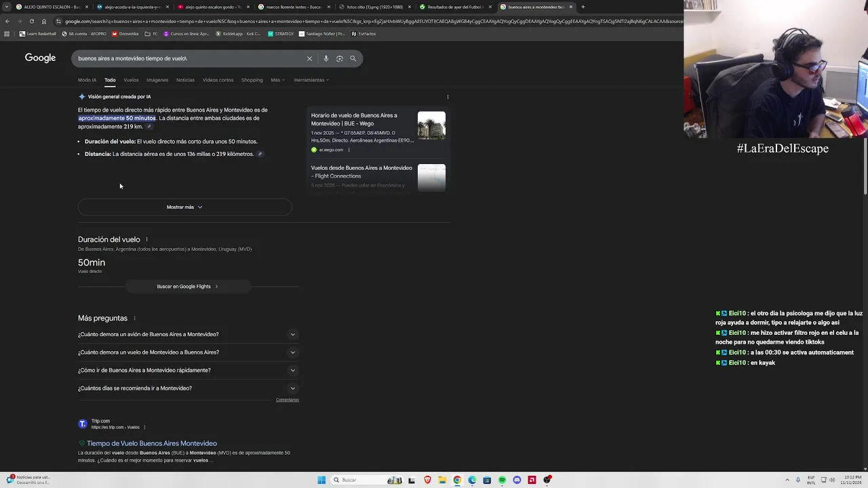The width and height of the screenshot is (868, 488).
Task: Select the Videos cortos tab
Action: [x=218, y=80]
